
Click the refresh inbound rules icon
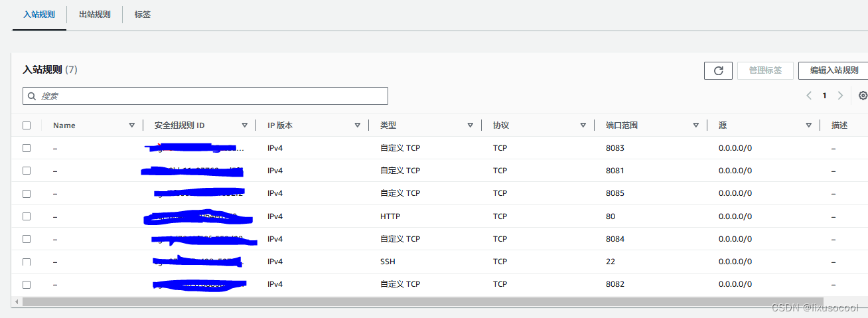(718, 70)
